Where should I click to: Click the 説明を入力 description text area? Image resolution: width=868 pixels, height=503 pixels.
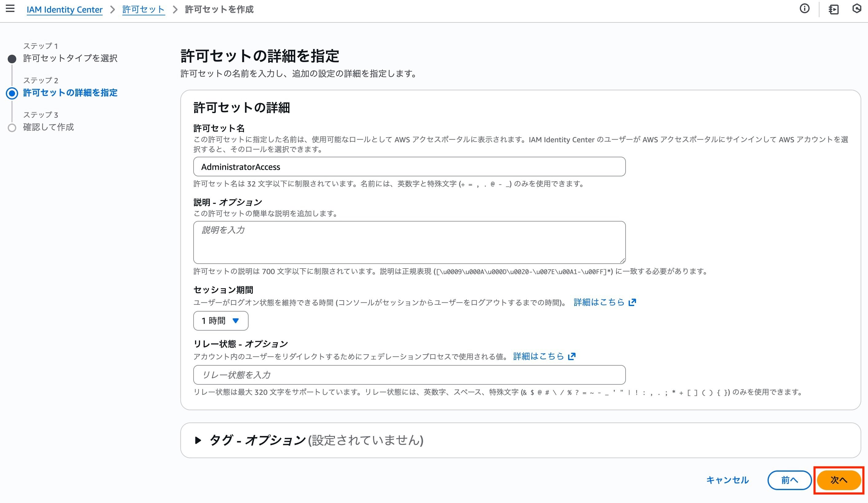[x=409, y=242]
